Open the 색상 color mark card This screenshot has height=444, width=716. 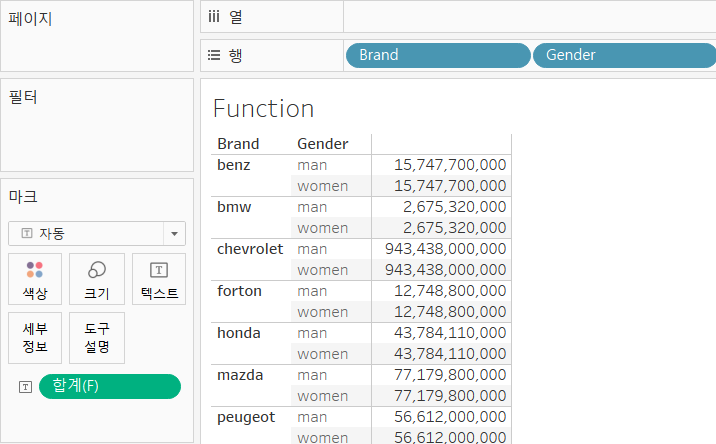tap(35, 279)
